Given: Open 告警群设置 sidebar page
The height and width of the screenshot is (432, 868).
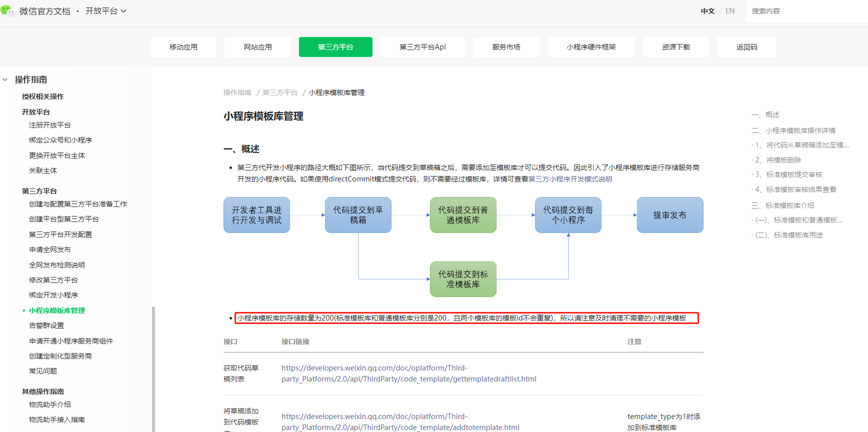Looking at the screenshot, I should [46, 325].
